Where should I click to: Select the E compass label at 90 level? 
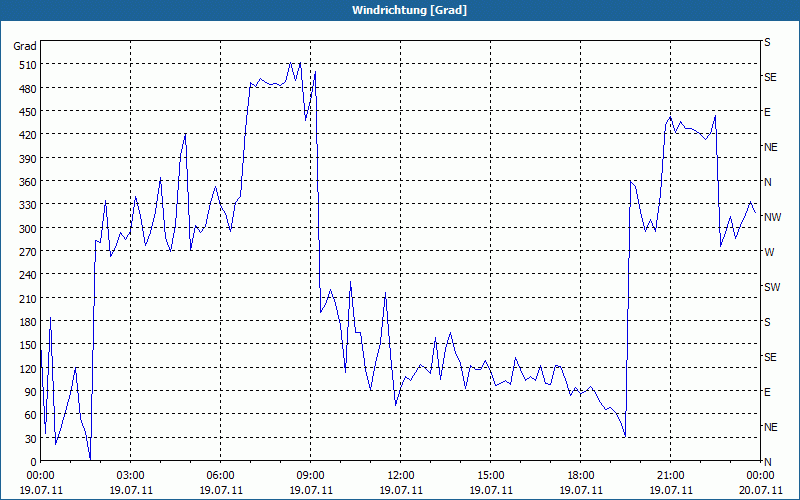click(x=767, y=392)
